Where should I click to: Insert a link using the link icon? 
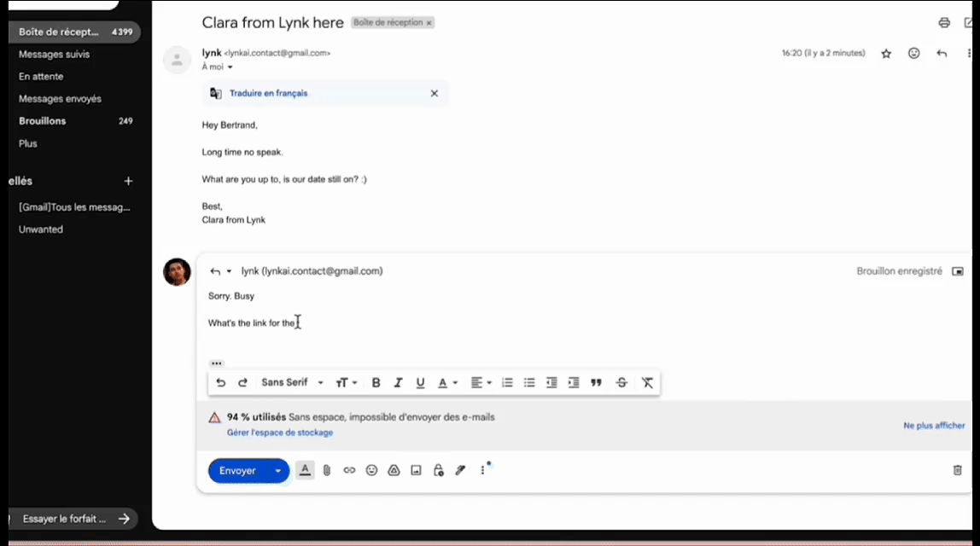tap(349, 470)
